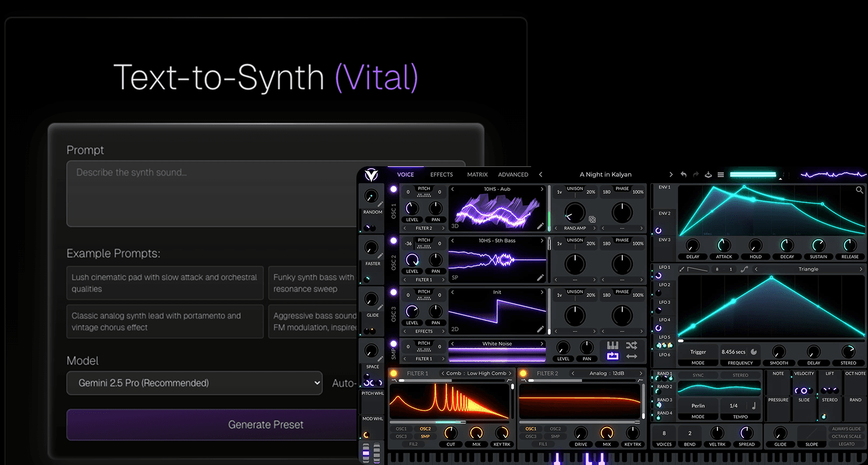868x465 pixels.
Task: Click the save preset icon
Action: tap(708, 174)
